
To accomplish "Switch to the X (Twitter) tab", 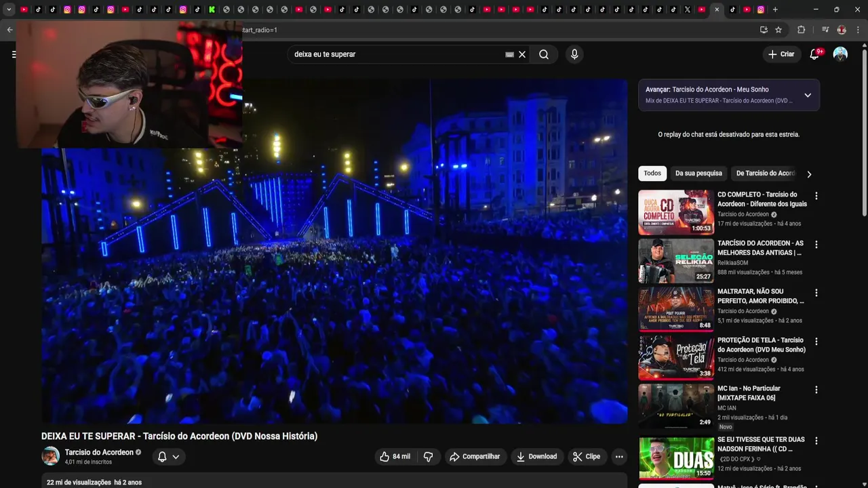I will [x=687, y=9].
